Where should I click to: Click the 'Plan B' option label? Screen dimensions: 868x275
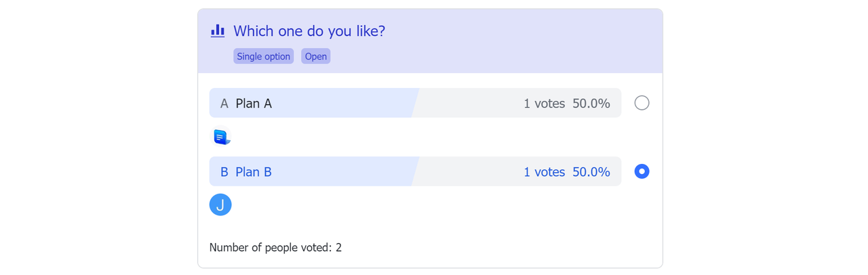254,172
